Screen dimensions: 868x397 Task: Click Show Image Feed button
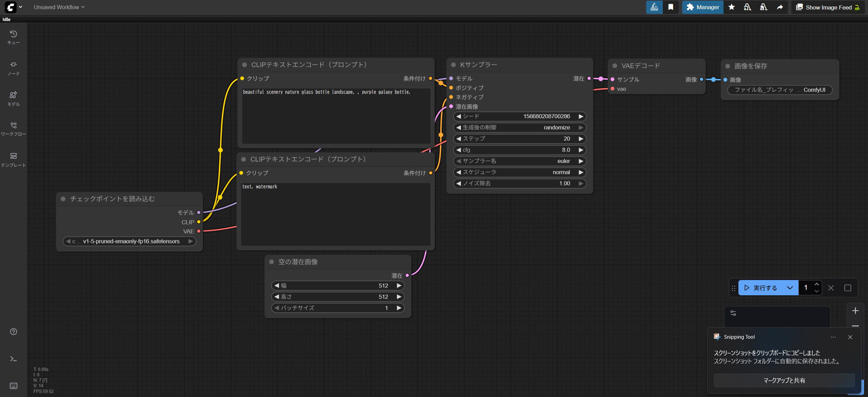[x=827, y=7]
